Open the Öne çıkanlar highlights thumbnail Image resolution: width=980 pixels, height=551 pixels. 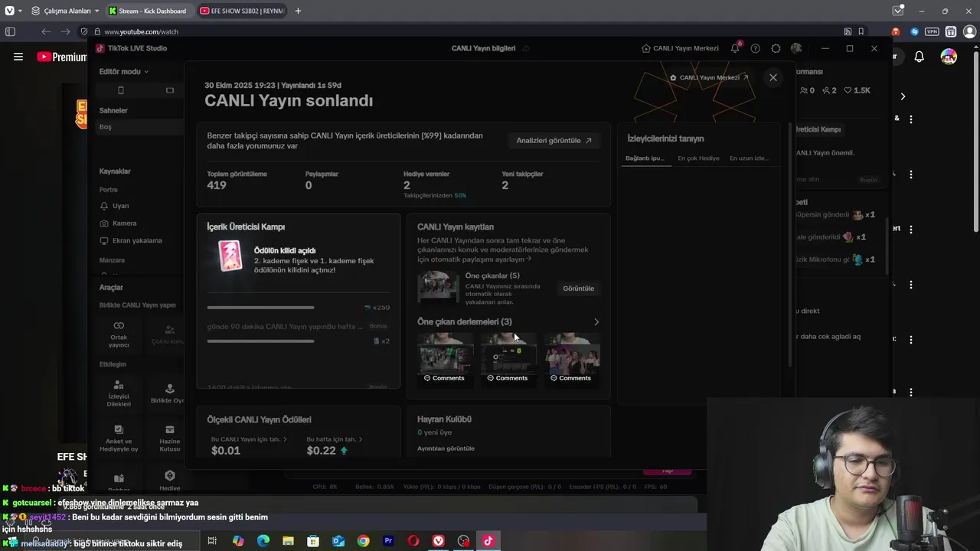click(x=438, y=287)
